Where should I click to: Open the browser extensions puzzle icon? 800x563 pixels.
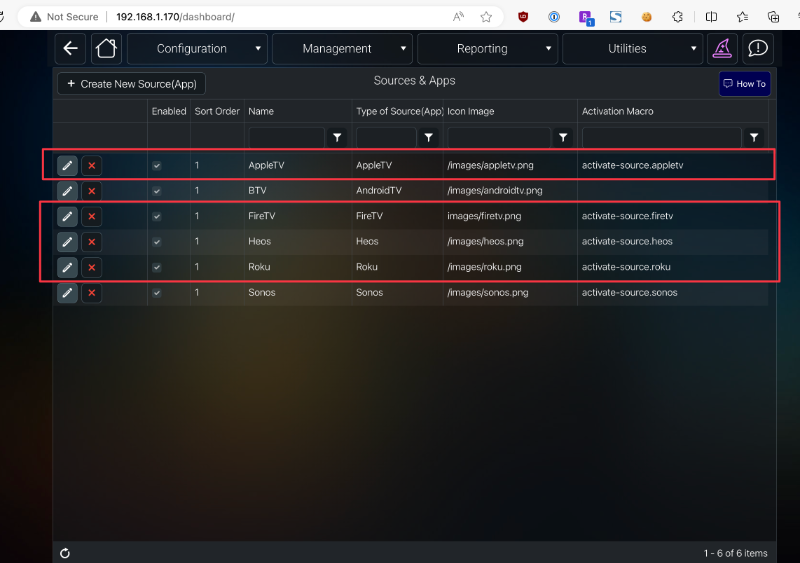pyautogui.click(x=678, y=17)
